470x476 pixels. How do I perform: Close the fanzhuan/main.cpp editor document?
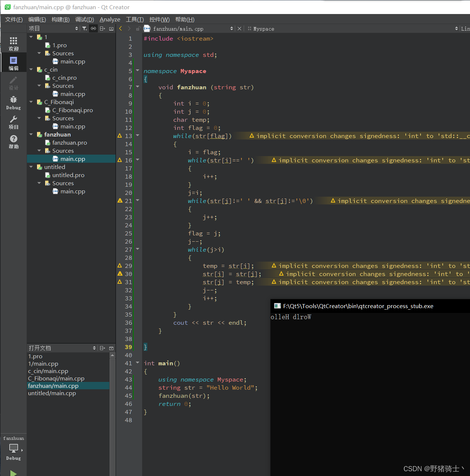click(239, 28)
